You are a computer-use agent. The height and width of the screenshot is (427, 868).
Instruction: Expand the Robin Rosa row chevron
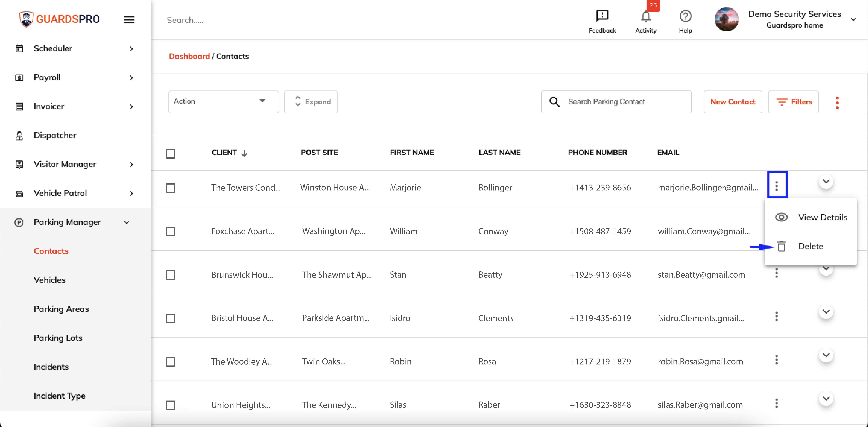coord(826,355)
